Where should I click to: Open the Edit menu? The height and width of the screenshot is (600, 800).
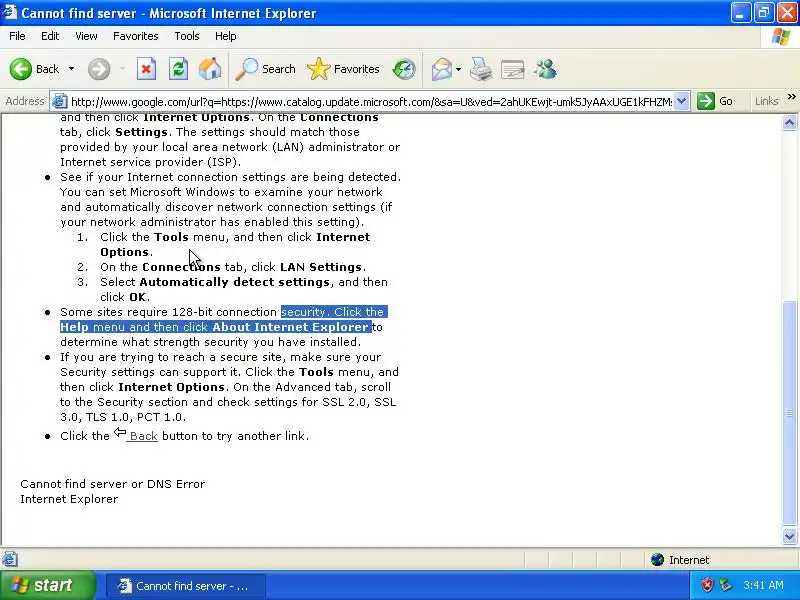click(50, 36)
